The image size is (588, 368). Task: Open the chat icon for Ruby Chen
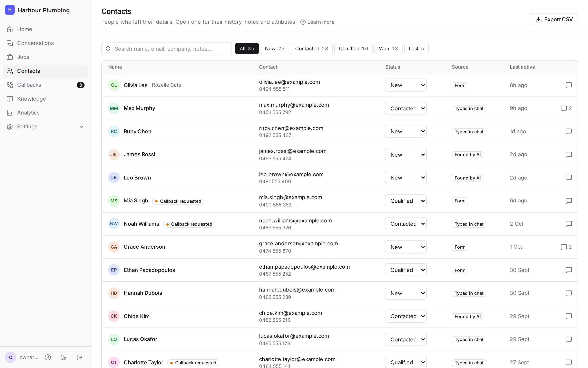point(569,131)
